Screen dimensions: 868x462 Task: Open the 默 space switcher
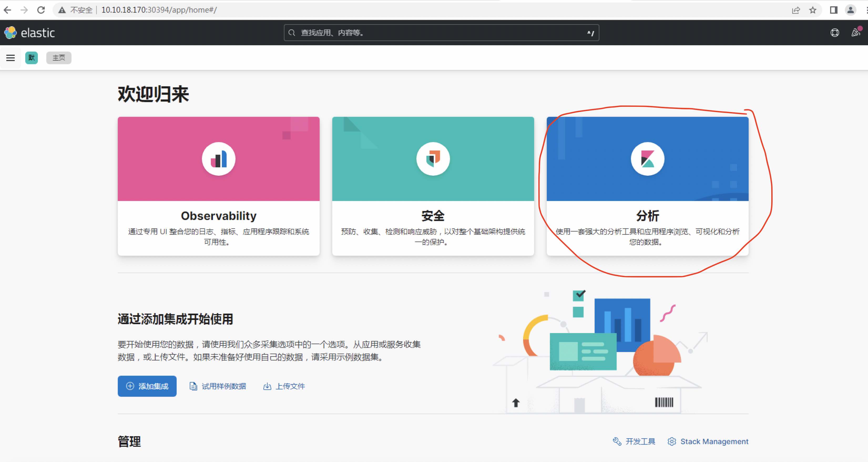(31, 58)
